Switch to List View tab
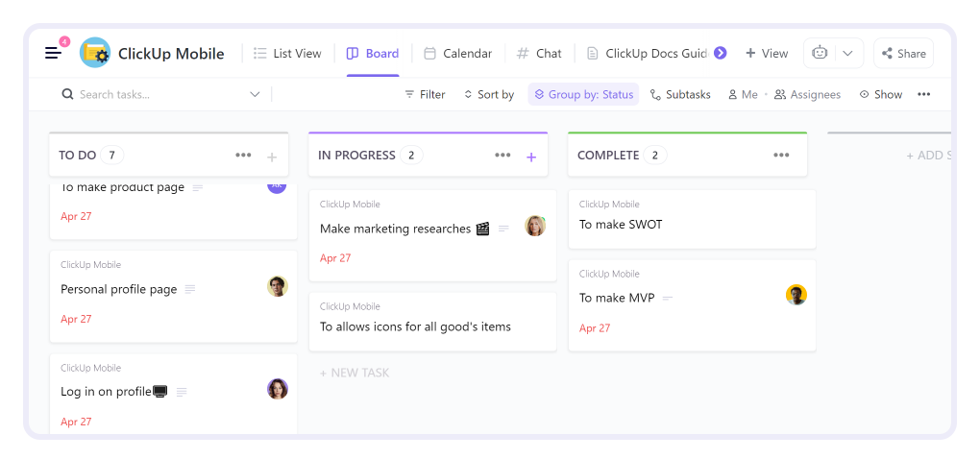The width and height of the screenshot is (980, 459). coord(287,54)
